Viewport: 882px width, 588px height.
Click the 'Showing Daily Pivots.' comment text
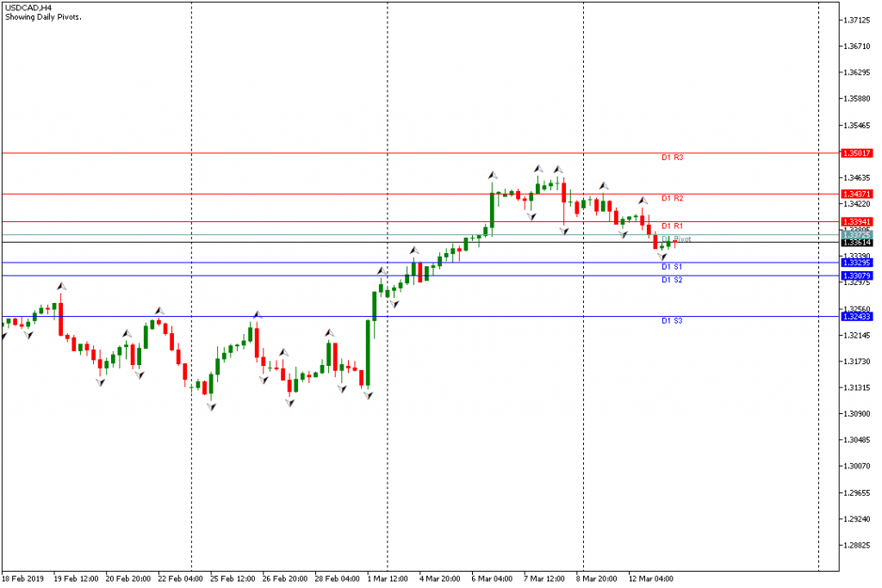pyautogui.click(x=43, y=17)
